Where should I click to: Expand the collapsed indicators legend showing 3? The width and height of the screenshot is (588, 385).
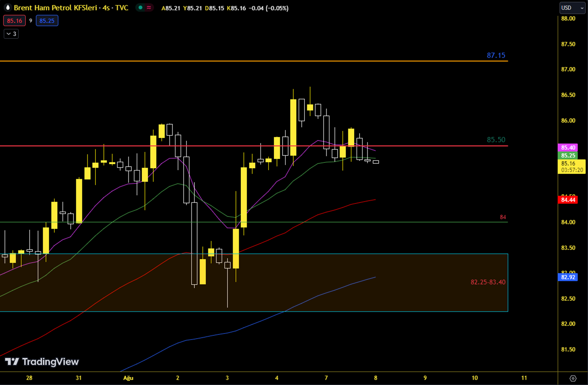click(11, 34)
